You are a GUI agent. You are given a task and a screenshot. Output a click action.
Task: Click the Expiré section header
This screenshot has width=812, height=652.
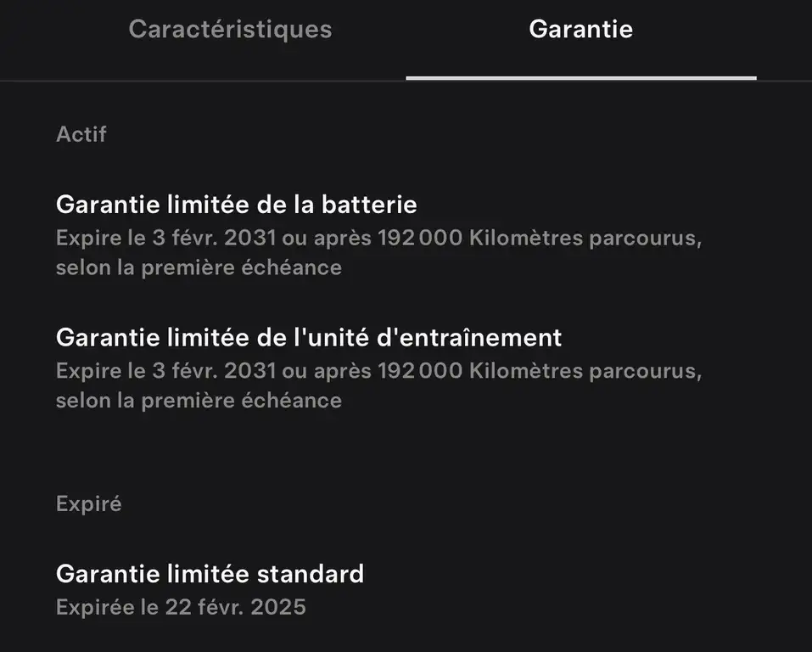88,503
